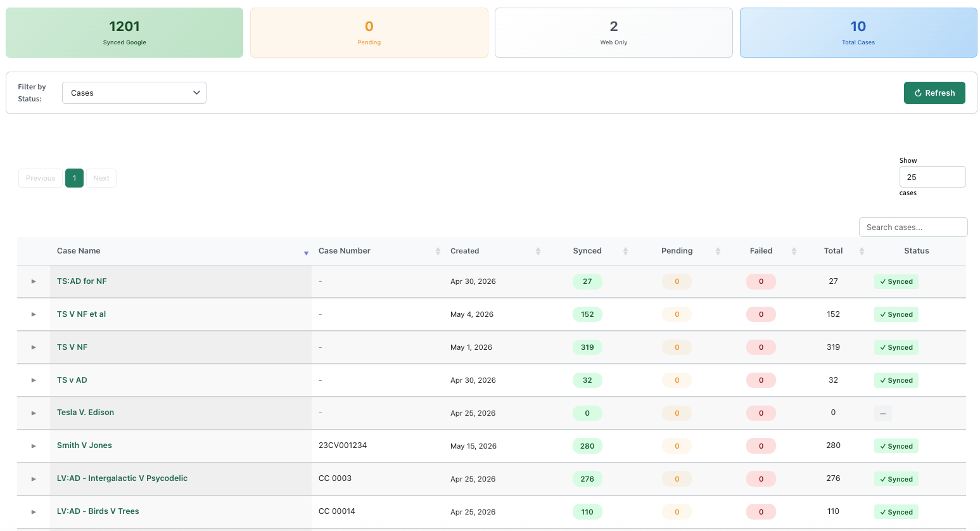980x531 pixels.
Task: Sort by Failed column arrows
Action: click(794, 251)
